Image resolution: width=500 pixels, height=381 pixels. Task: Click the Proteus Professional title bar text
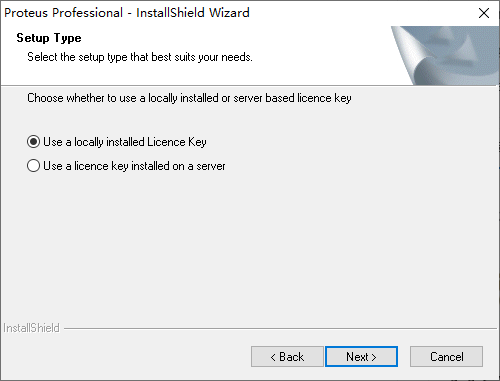[63, 13]
